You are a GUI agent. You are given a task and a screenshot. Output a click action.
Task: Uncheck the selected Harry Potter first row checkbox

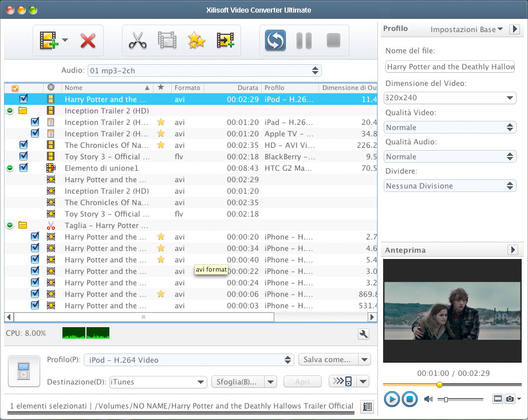pyautogui.click(x=23, y=99)
